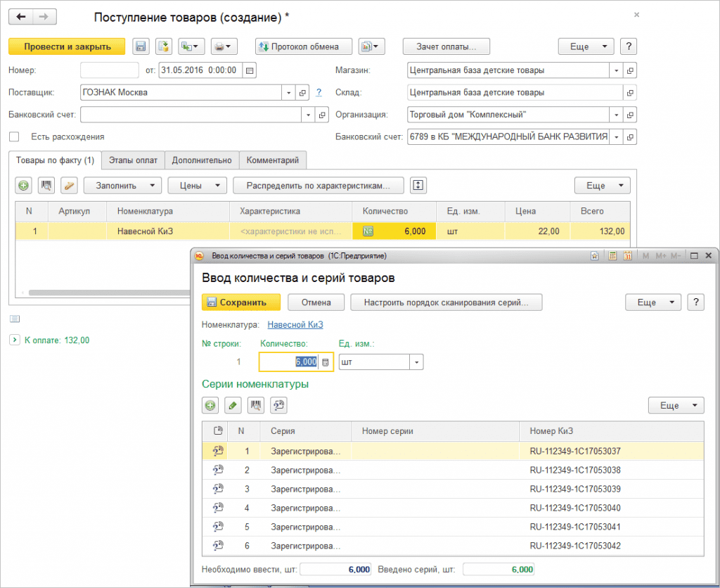Toggle the 'Есть расхождения' checkbox
This screenshot has width=720, height=588.
[x=14, y=136]
